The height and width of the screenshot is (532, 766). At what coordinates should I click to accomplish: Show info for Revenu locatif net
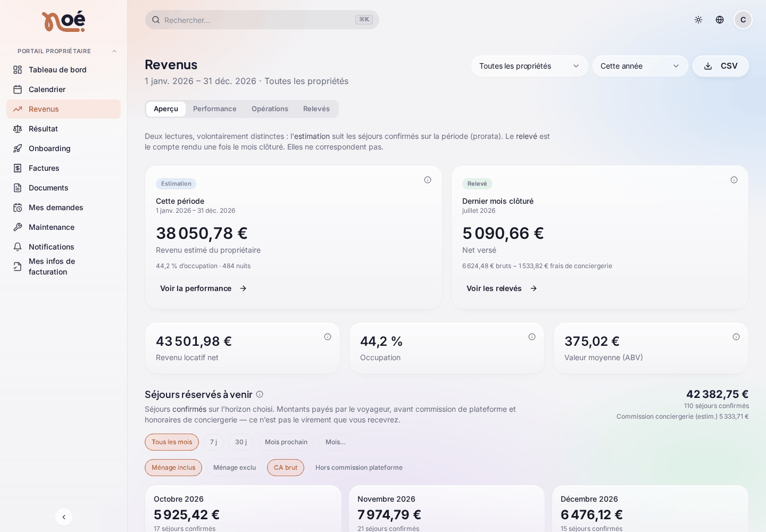[x=328, y=337]
